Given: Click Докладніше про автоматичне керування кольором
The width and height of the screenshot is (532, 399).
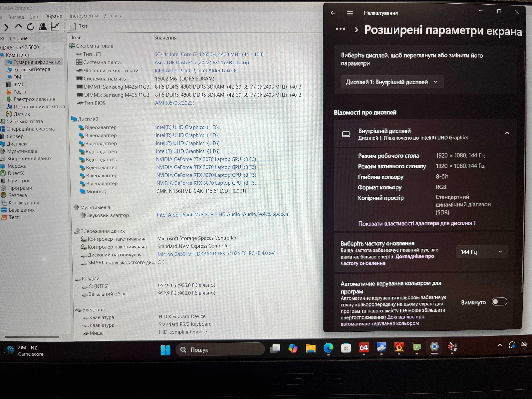Looking at the screenshot, I should (x=382, y=320).
